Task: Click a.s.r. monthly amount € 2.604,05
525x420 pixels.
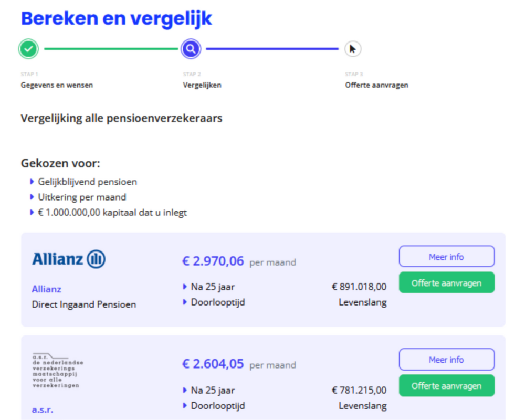Action: [213, 364]
